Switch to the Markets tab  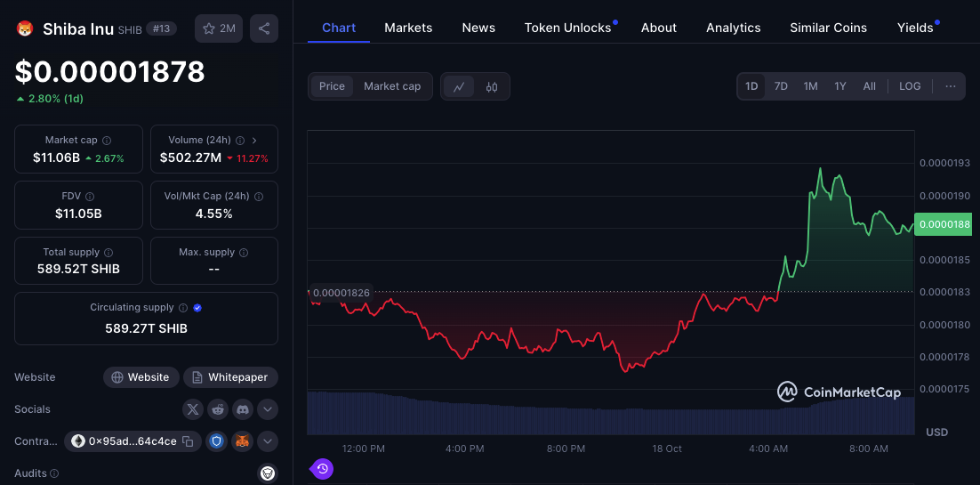pyautogui.click(x=408, y=28)
